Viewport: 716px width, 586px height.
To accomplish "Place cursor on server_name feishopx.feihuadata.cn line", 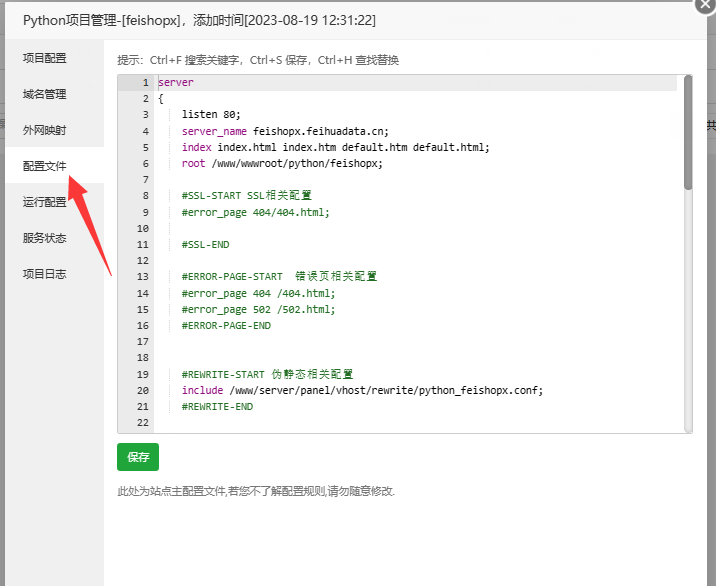I will pyautogui.click(x=285, y=132).
